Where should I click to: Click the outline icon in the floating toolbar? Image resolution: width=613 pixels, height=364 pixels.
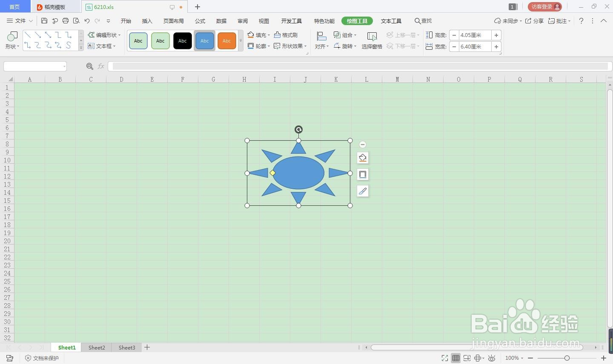(362, 174)
